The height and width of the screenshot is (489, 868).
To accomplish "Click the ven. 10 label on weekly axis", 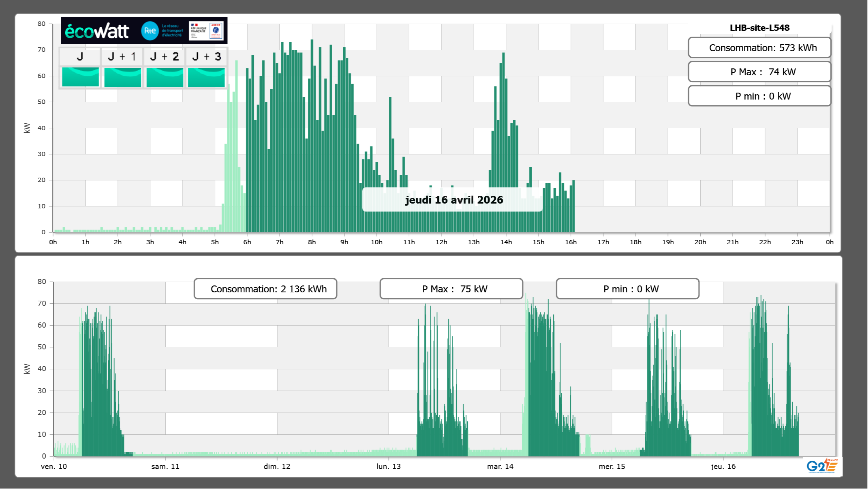I will [x=54, y=467].
